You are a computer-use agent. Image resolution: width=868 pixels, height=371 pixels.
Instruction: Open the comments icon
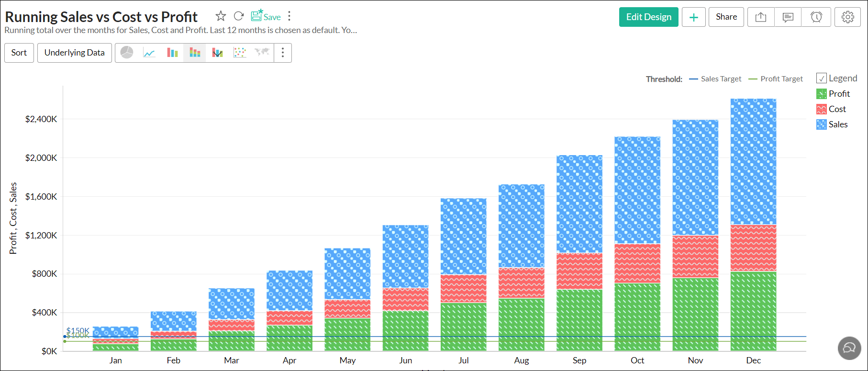tap(788, 17)
